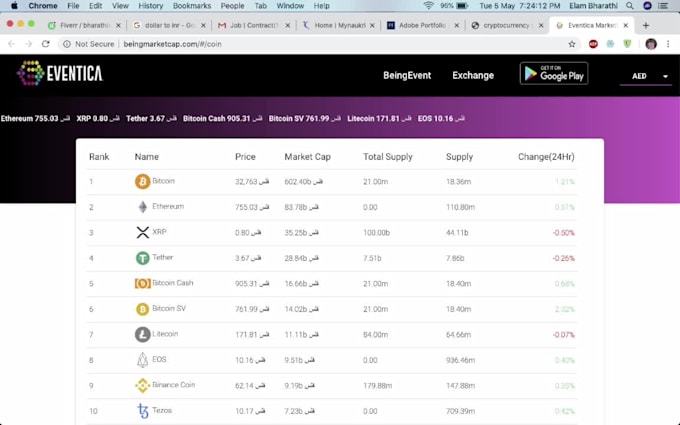The image size is (680, 425).
Task: Reload the page in Chrome
Action: [x=46, y=44]
